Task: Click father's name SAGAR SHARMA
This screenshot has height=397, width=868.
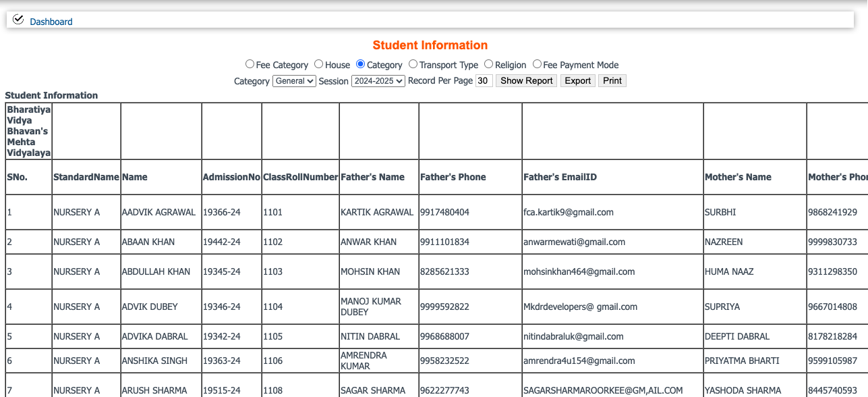Action: click(373, 390)
